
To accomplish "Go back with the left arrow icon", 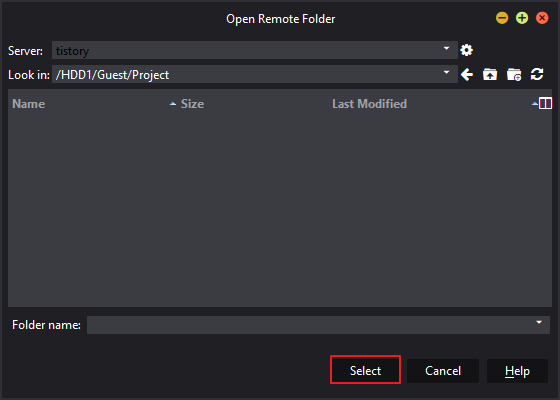I will (x=467, y=75).
